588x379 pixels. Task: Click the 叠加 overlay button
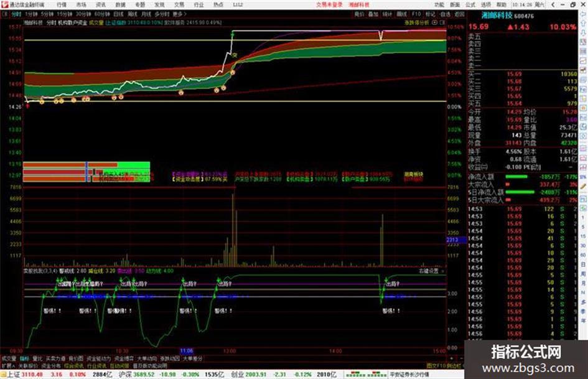tap(373, 14)
